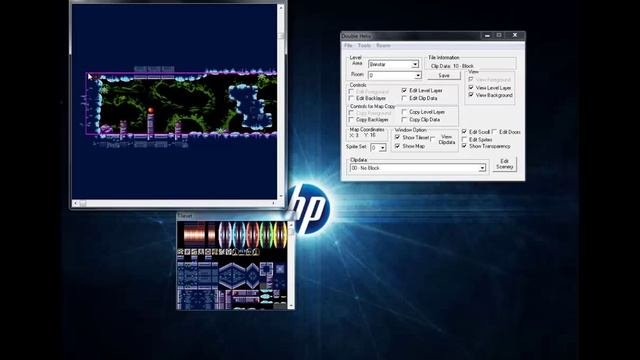Click Tileset window's scroll-down arrow
The image size is (640, 360).
(x=291, y=306)
